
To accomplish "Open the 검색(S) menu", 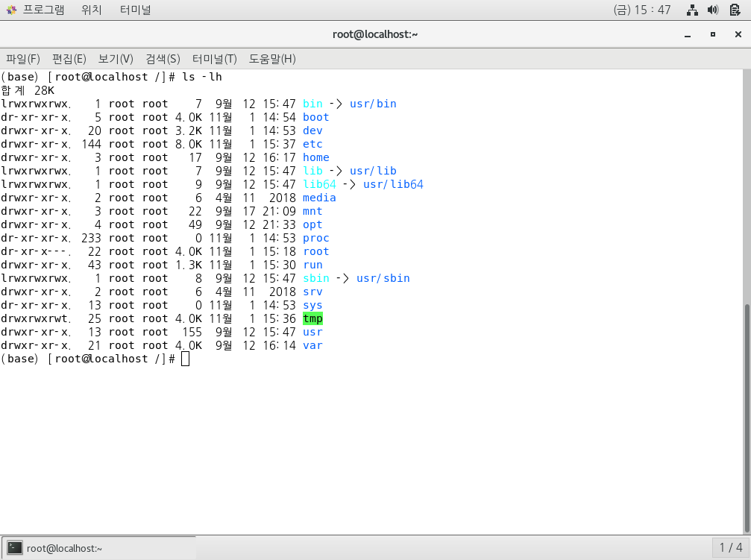I will pyautogui.click(x=163, y=59).
